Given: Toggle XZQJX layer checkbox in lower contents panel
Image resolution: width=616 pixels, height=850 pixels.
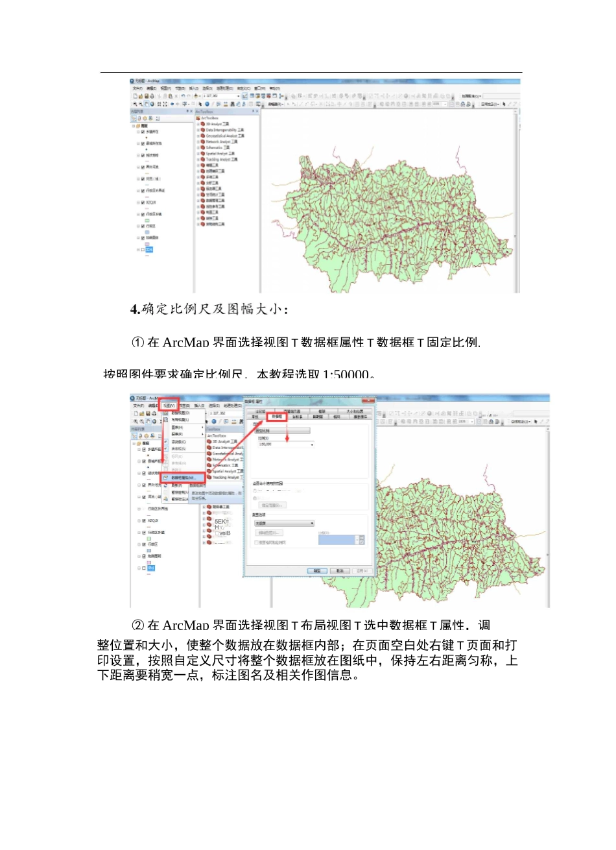Looking at the screenshot, I should [x=143, y=520].
